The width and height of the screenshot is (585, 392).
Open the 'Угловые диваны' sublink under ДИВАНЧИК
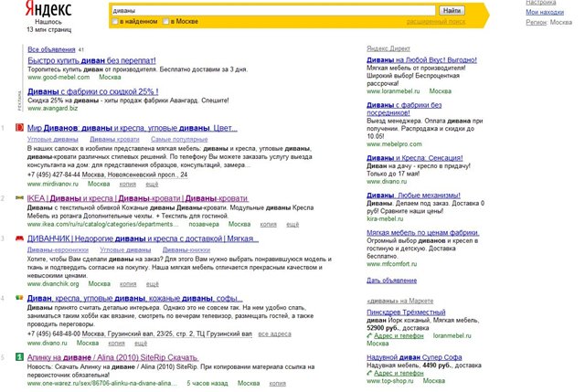125,249
